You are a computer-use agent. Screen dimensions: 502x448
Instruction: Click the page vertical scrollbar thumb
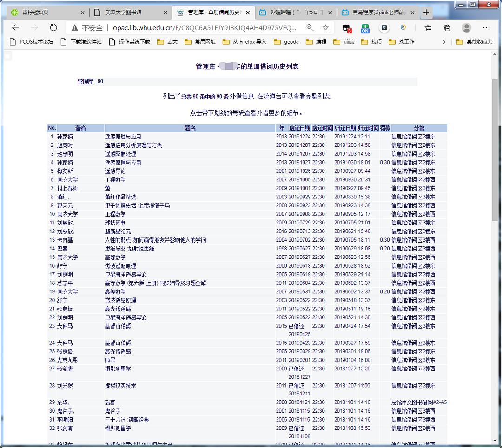[x=495, y=149]
